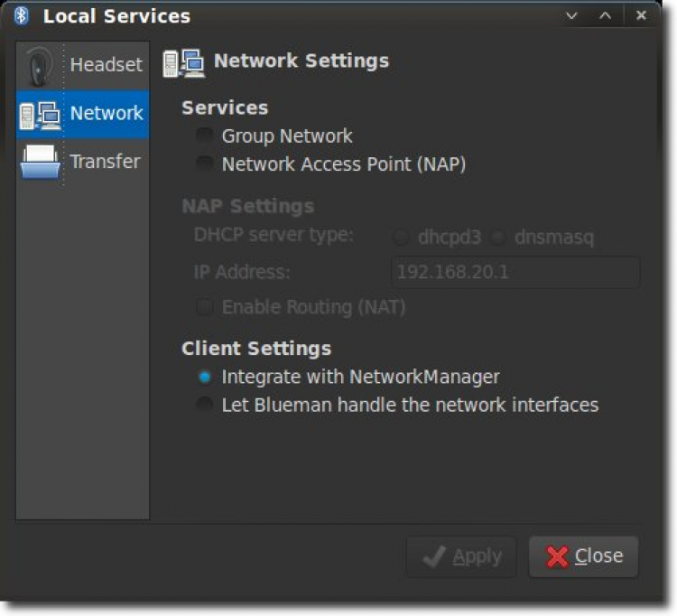Click the title bar minimize down-arrow button

pos(570,16)
